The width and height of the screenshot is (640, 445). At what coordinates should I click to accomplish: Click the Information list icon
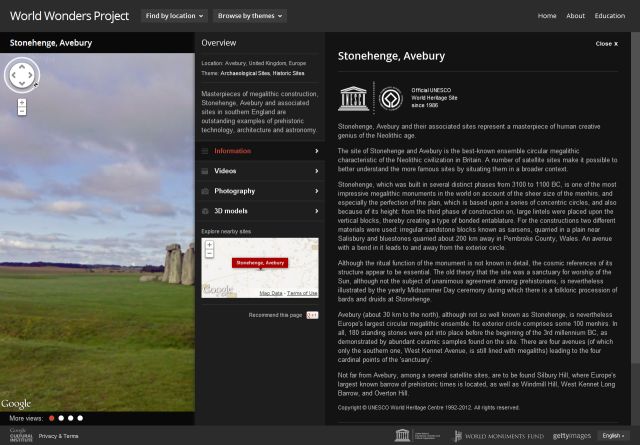pyautogui.click(x=205, y=151)
